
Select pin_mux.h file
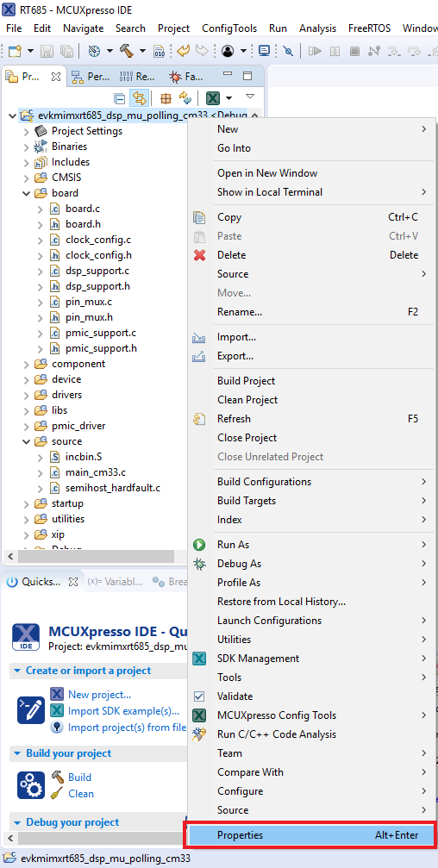89,317
